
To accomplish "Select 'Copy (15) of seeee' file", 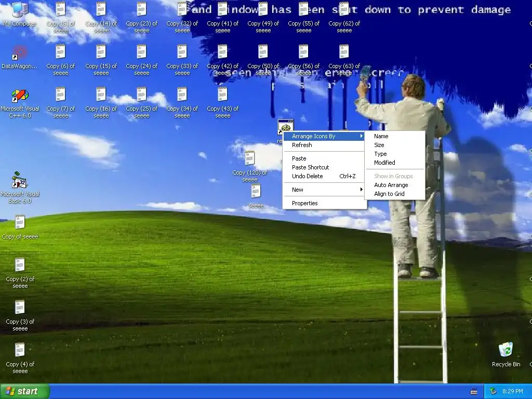I will point(101,60).
